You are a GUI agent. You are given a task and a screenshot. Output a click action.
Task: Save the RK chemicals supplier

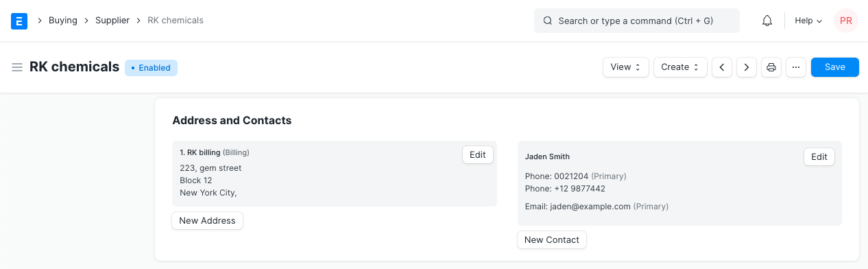click(835, 67)
